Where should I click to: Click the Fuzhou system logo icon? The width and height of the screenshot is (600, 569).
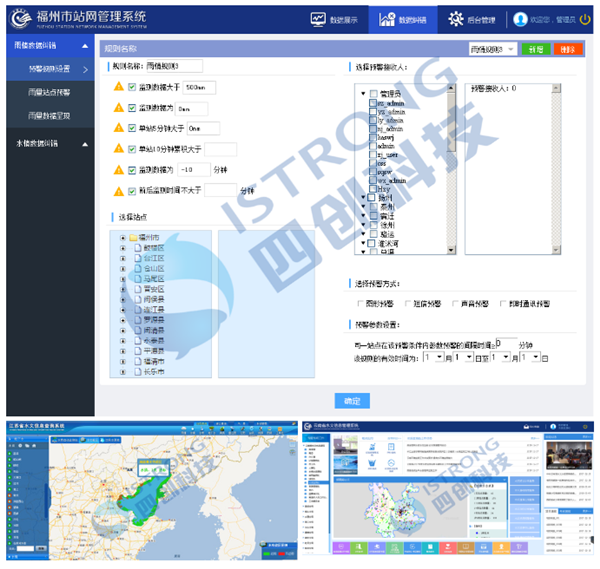(19, 18)
